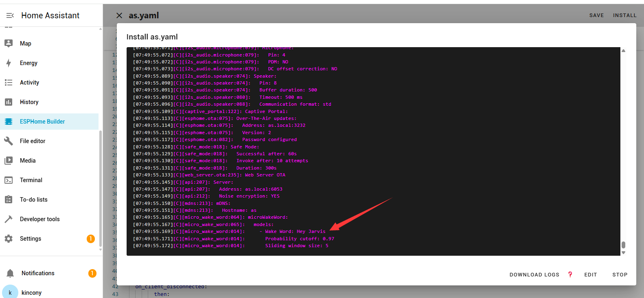Launch the Terminal icon

pyautogui.click(x=9, y=180)
